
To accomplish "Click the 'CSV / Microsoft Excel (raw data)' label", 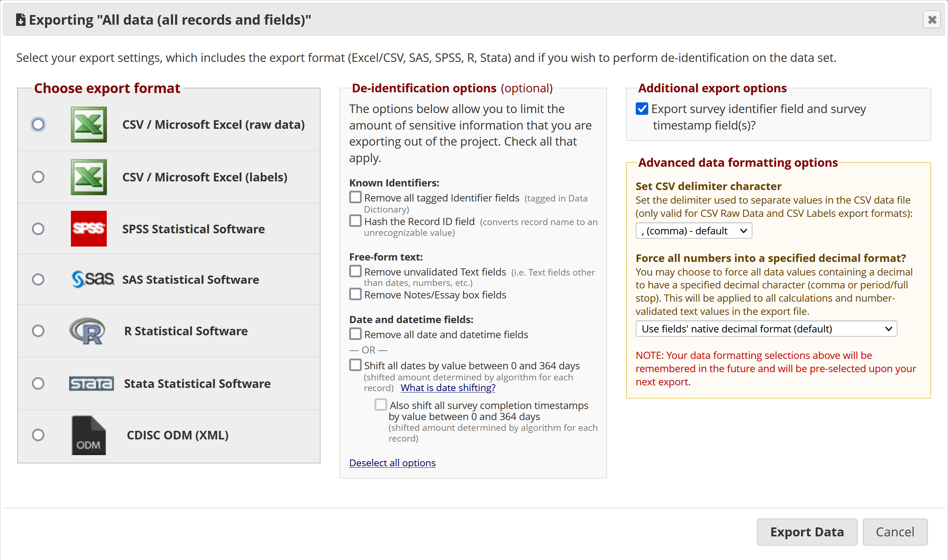I will pos(213,125).
